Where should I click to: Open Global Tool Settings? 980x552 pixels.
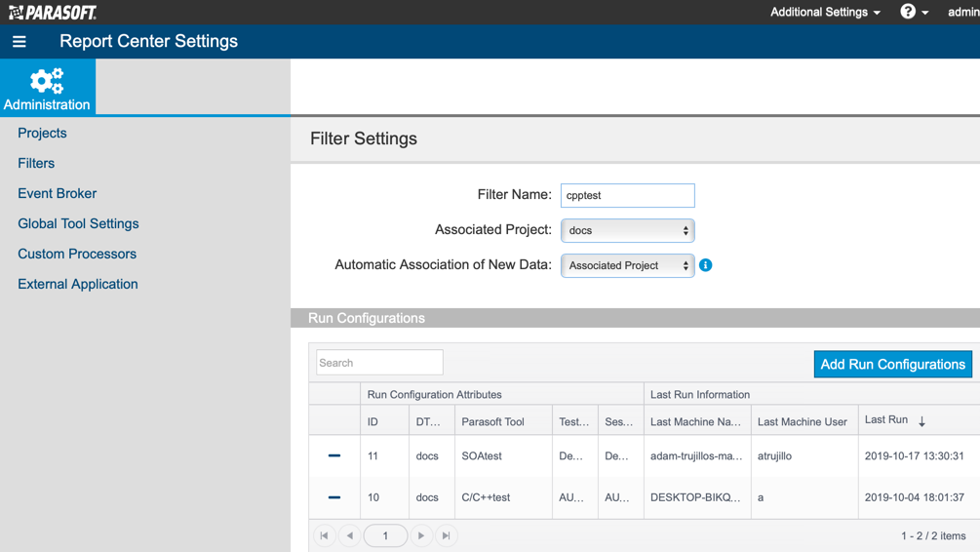tap(78, 223)
